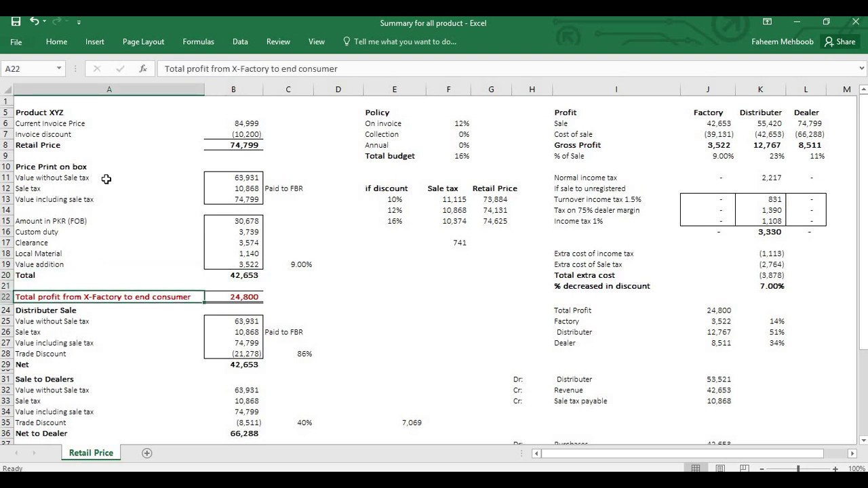Click the 3,330 total tax cell

(x=760, y=232)
